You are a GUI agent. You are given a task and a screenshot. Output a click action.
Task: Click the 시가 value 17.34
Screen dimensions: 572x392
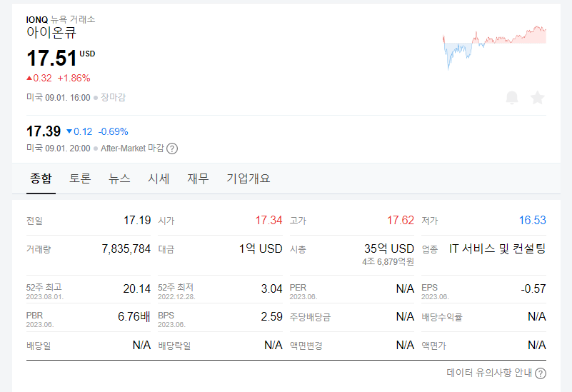269,220
